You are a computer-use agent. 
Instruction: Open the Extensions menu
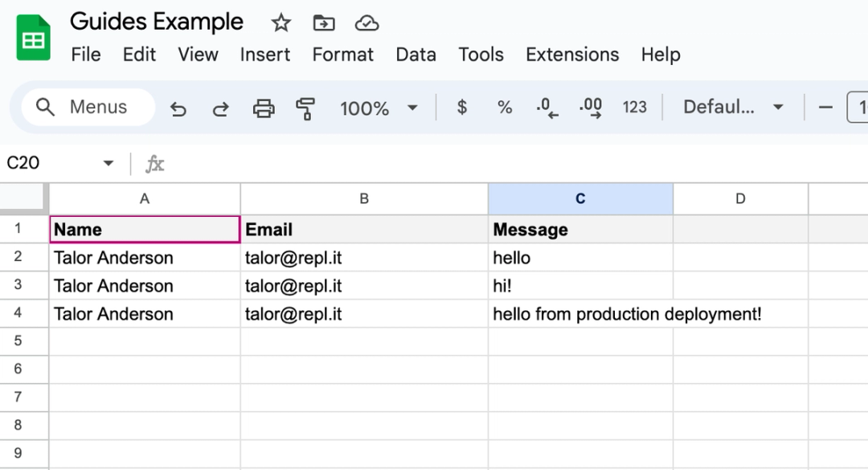click(571, 55)
